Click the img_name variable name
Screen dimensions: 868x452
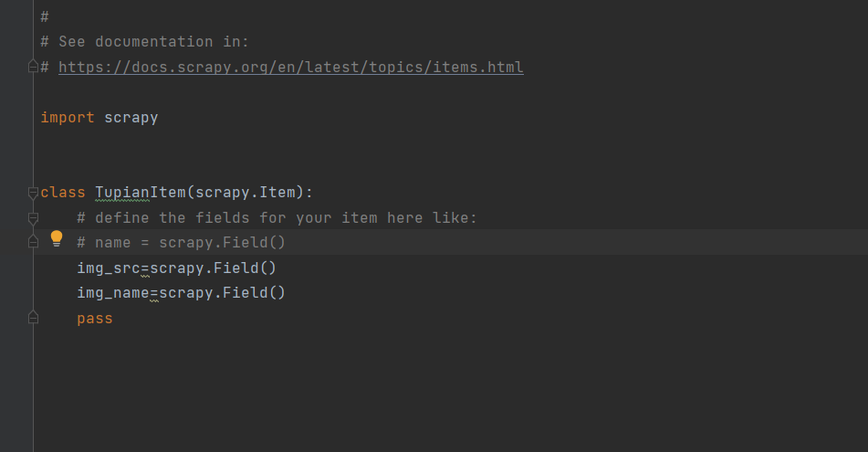pos(113,292)
